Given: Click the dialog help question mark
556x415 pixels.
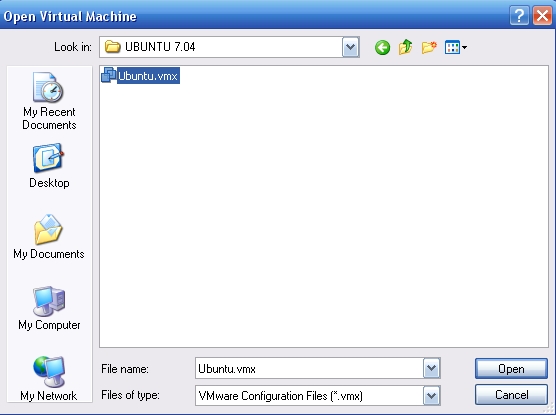Looking at the screenshot, I should coord(519,16).
